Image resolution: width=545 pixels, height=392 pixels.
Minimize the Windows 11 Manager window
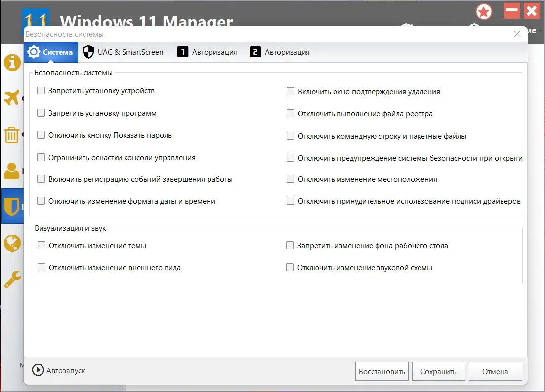(511, 11)
